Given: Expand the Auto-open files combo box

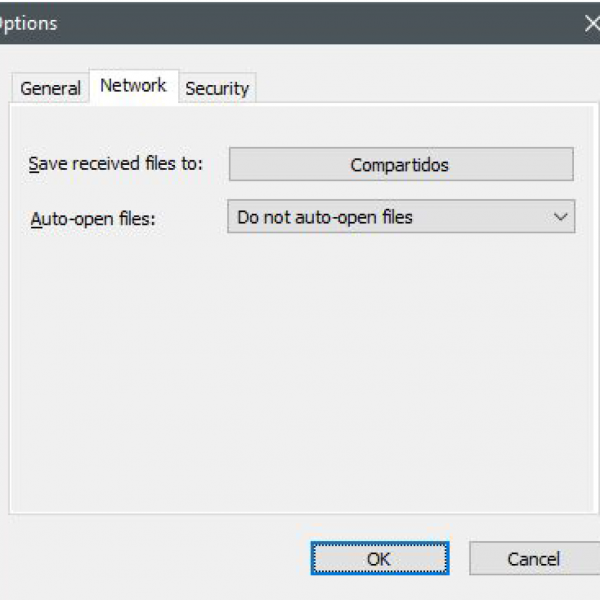Looking at the screenshot, I should (400, 217).
